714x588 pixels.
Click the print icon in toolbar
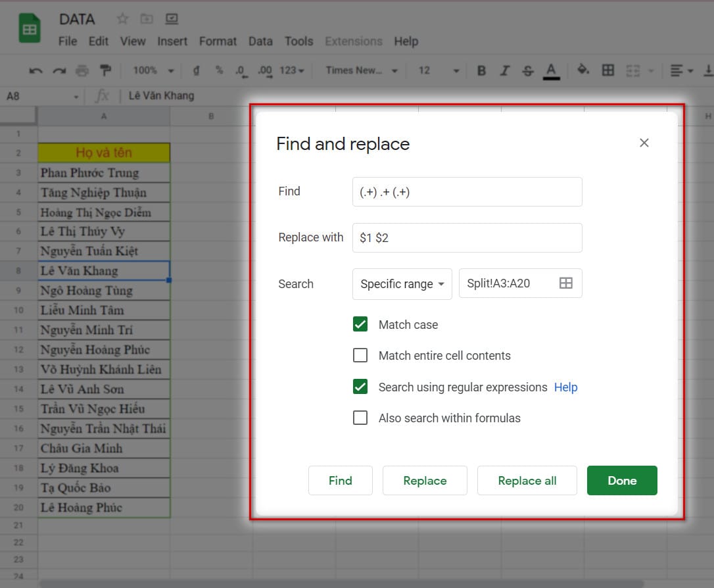82,70
